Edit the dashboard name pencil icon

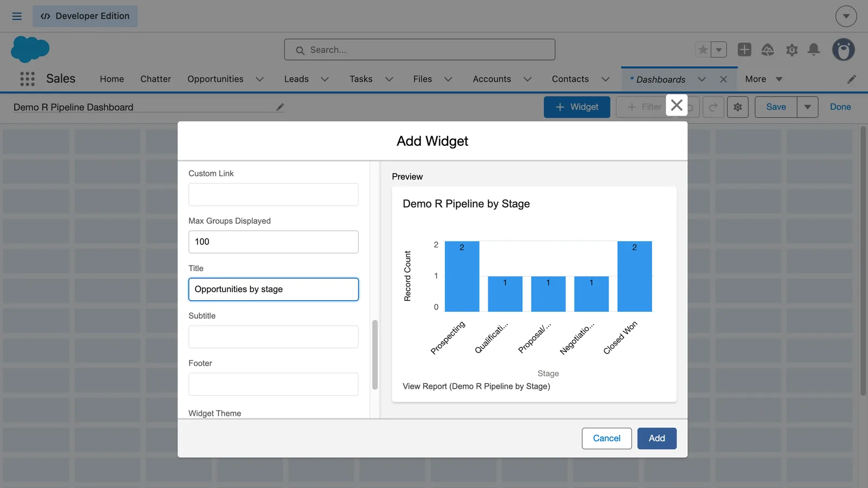click(280, 107)
